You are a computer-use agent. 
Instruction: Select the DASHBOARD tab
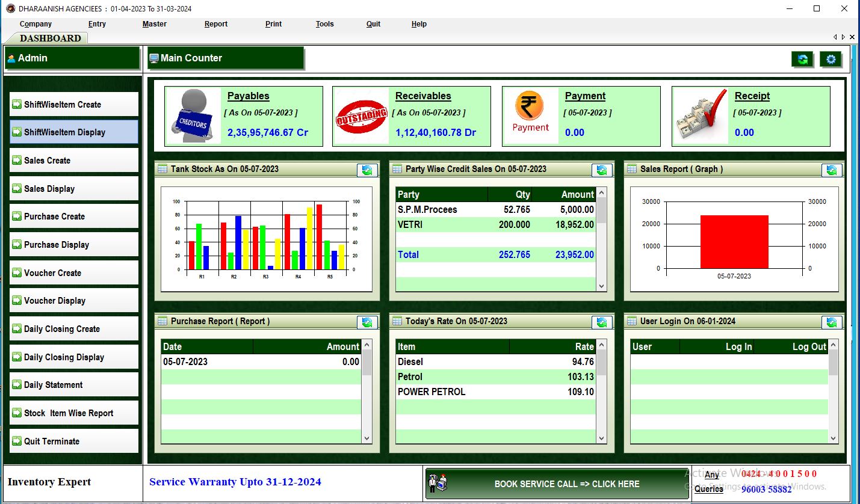(x=49, y=37)
